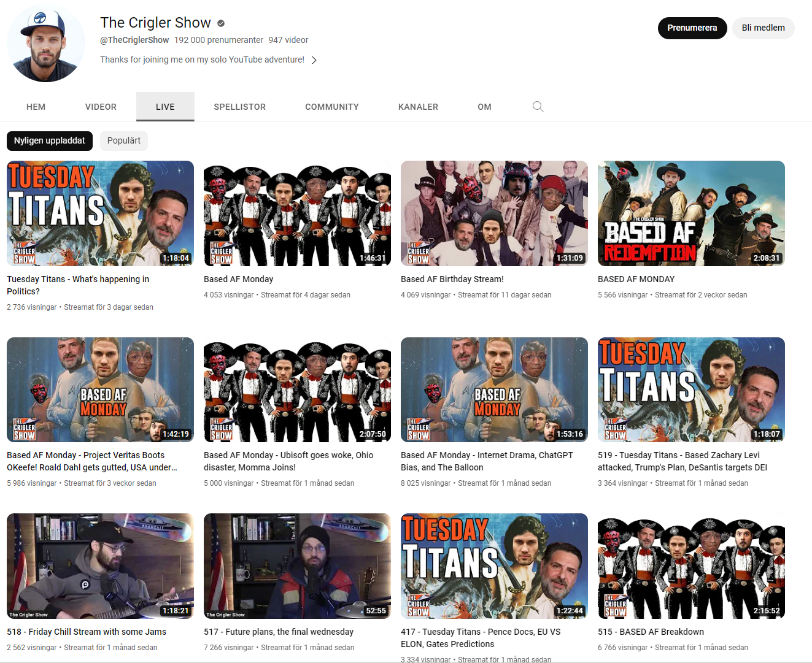Open the KANALER tab
The image size is (812, 663).
[418, 107]
